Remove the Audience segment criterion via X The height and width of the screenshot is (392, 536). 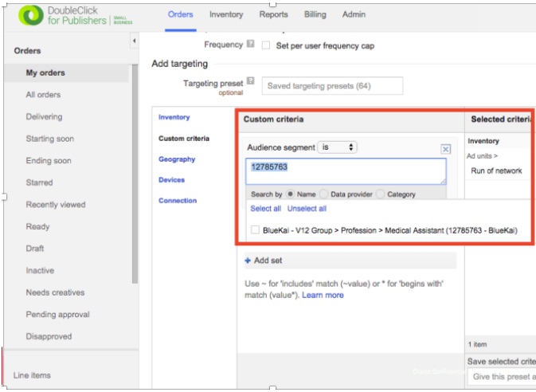point(445,149)
